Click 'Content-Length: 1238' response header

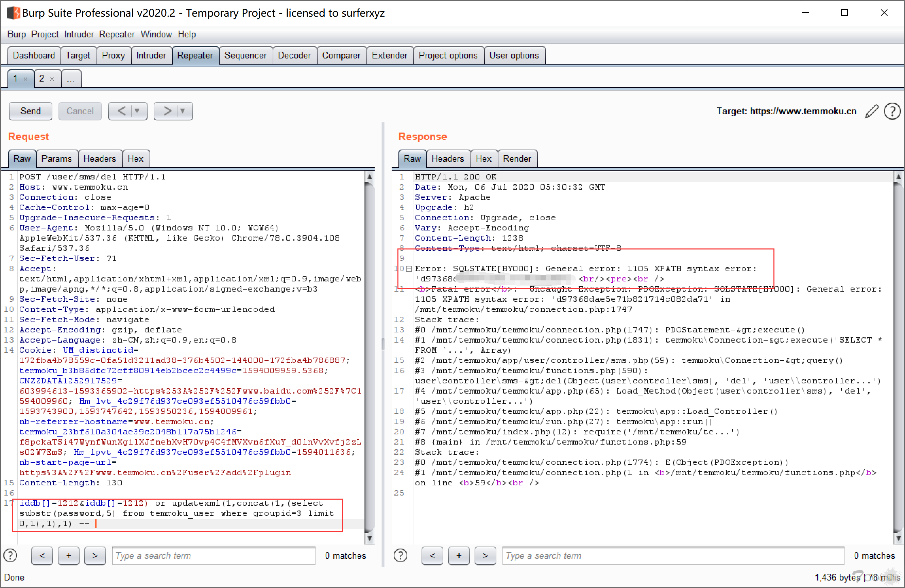469,238
